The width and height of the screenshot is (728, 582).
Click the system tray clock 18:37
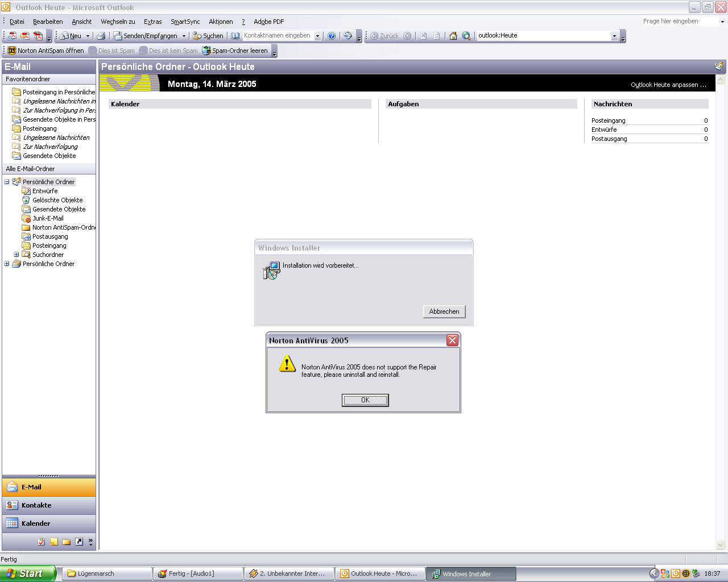(x=712, y=574)
